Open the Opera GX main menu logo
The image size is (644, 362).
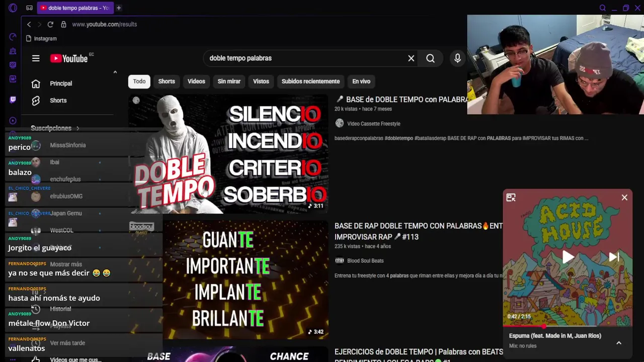pos(13,8)
